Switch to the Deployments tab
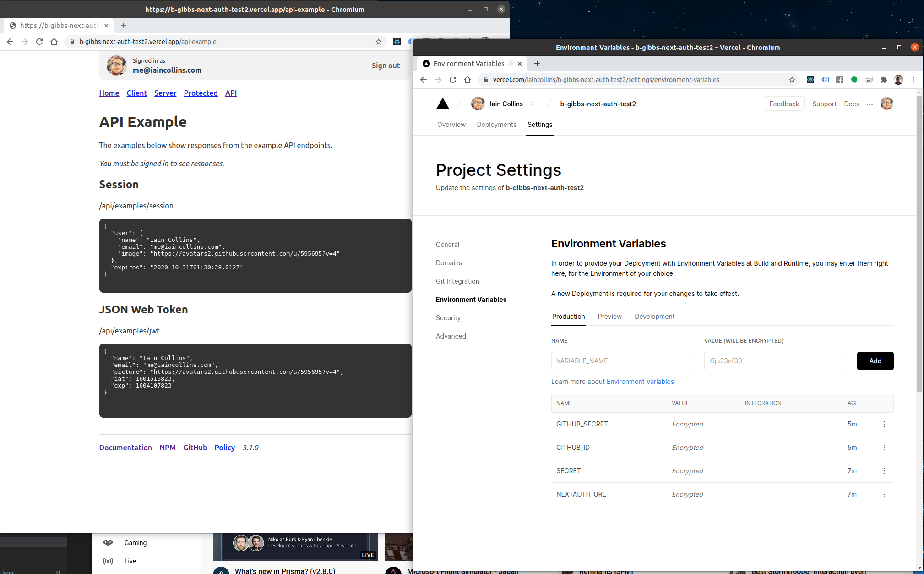The image size is (924, 574). 496,125
